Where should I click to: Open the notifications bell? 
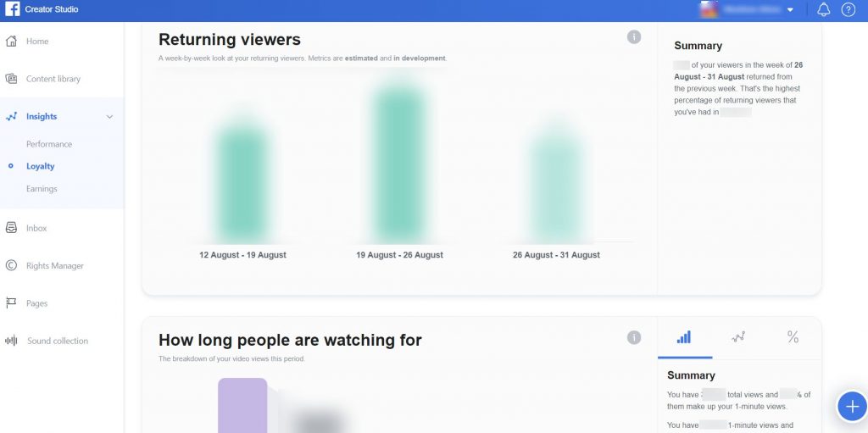click(x=824, y=9)
